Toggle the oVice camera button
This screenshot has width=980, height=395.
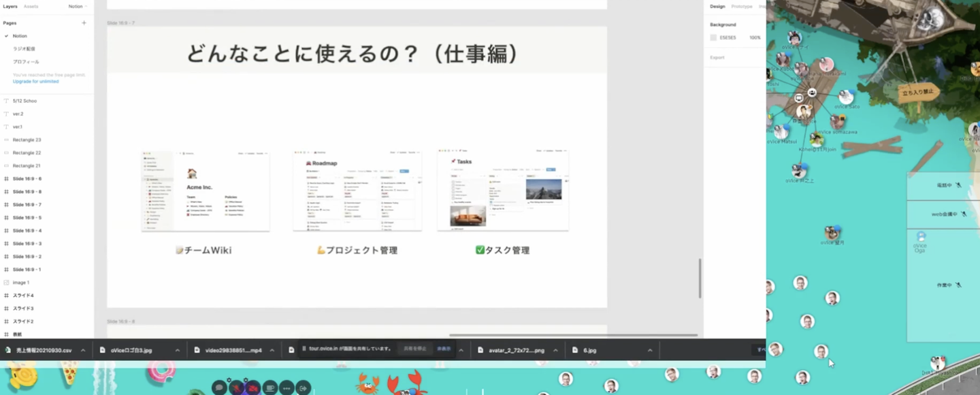(x=253, y=388)
